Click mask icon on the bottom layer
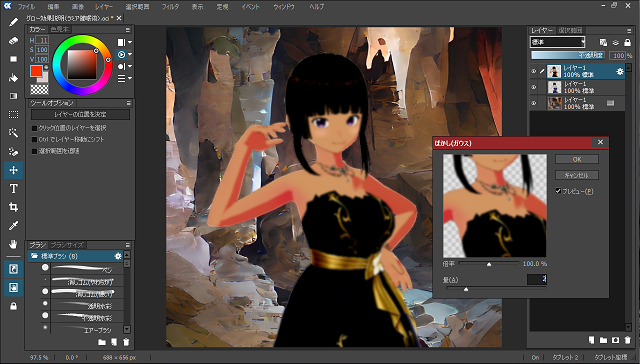 [x=611, y=103]
